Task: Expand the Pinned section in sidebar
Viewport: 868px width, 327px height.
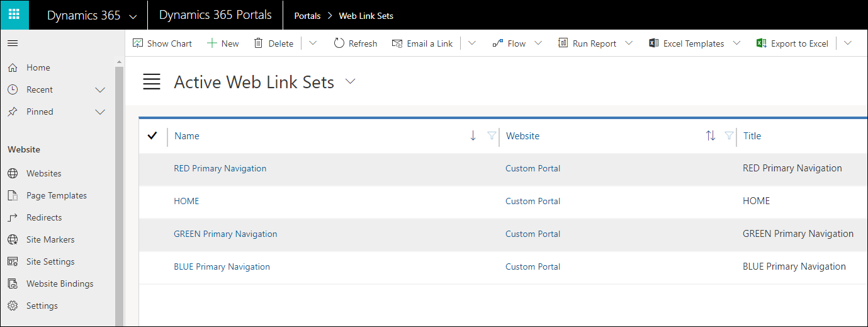Action: [x=99, y=112]
